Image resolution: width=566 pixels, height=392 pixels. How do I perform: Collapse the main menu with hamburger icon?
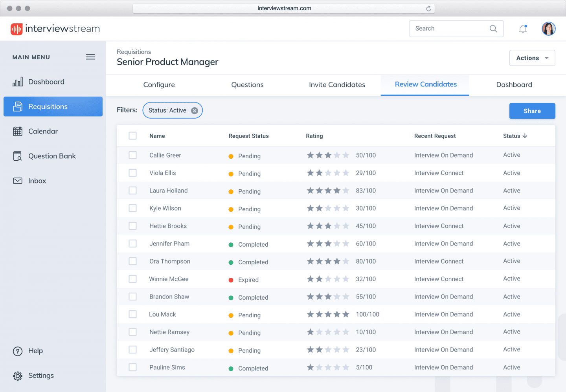pos(90,57)
